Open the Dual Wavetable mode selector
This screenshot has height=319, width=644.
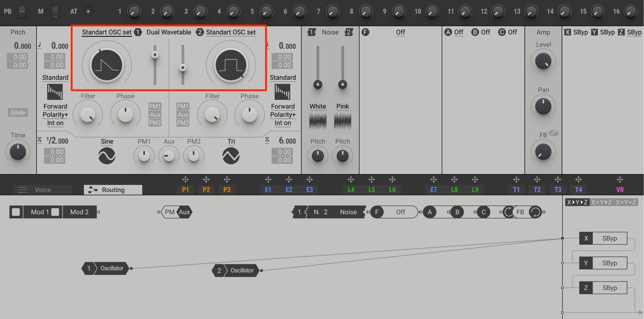click(169, 32)
